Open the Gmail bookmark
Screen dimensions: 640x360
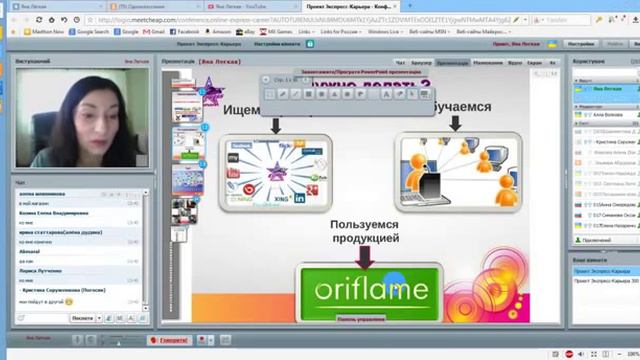[x=154, y=31]
